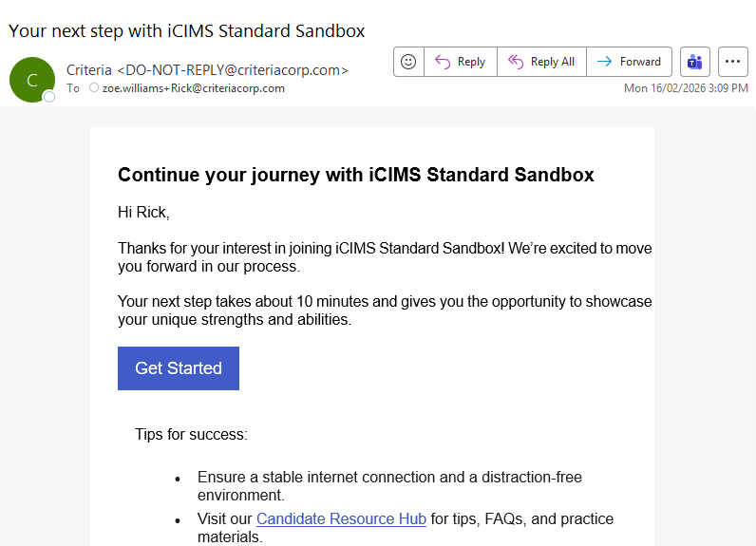Click the "Thanks for your interest" paragraph
This screenshot has width=756, height=546.
click(385, 257)
